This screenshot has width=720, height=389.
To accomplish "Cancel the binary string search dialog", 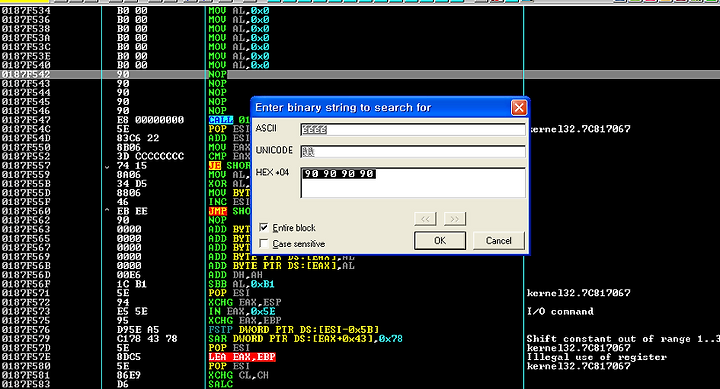I will [498, 241].
